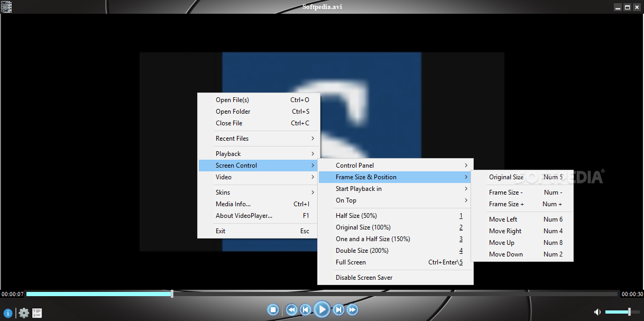
Task: Open the Screen Control submenu
Action: click(259, 166)
